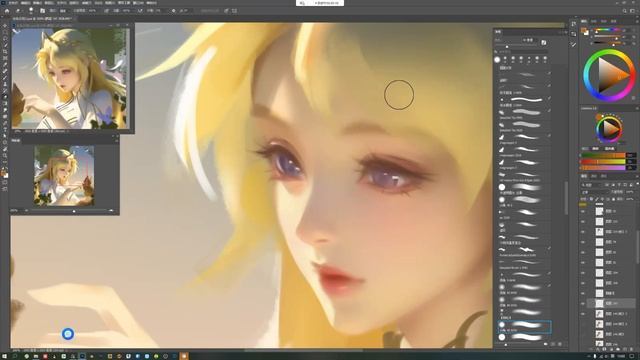Viewport: 640px width, 360px height.
Task: Click the red-yellow Coolorus slider
Action: coord(603,162)
